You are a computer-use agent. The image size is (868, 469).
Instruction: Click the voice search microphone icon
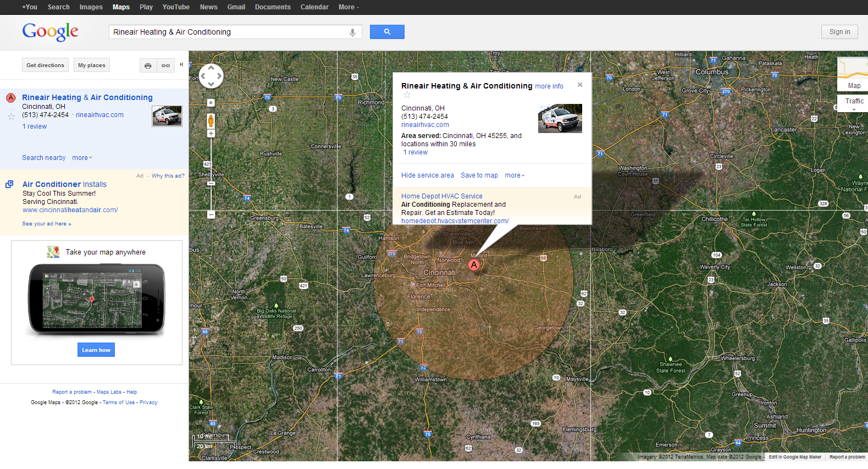[x=352, y=32]
